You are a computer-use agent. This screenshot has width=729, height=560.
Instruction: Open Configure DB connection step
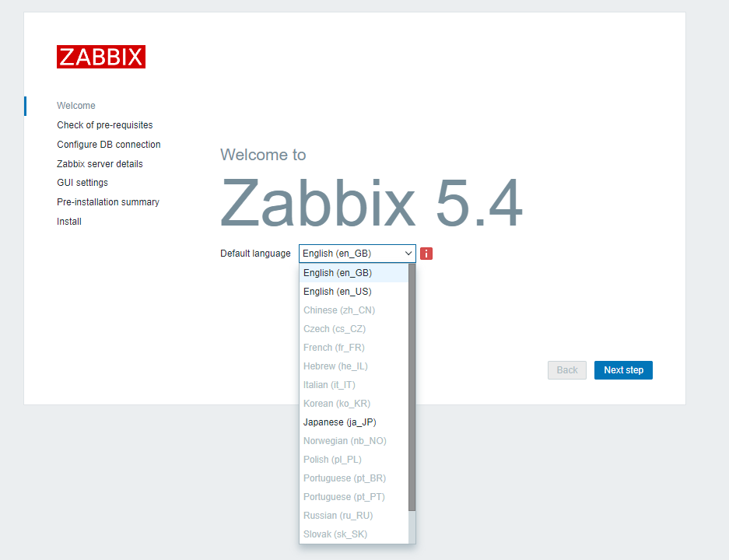tap(109, 145)
